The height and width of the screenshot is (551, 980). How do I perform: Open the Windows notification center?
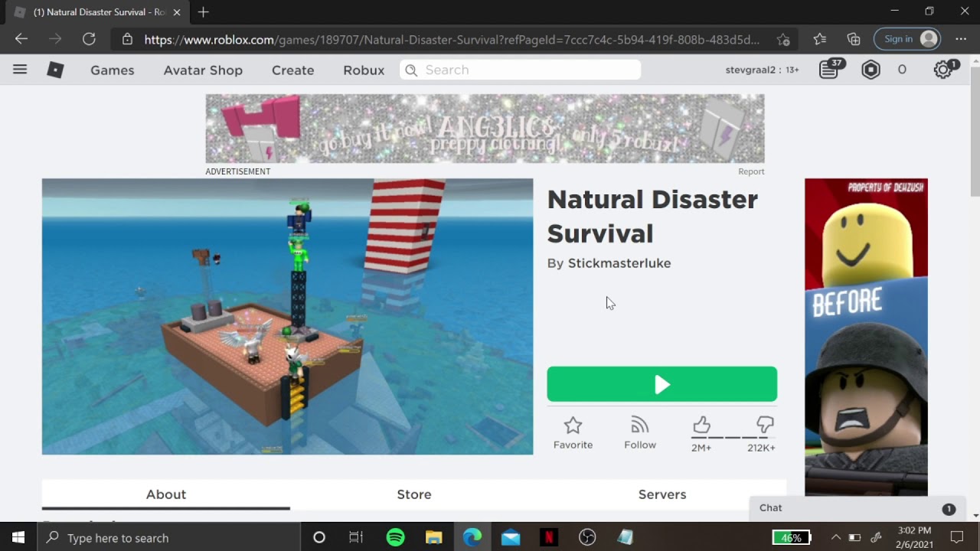957,538
